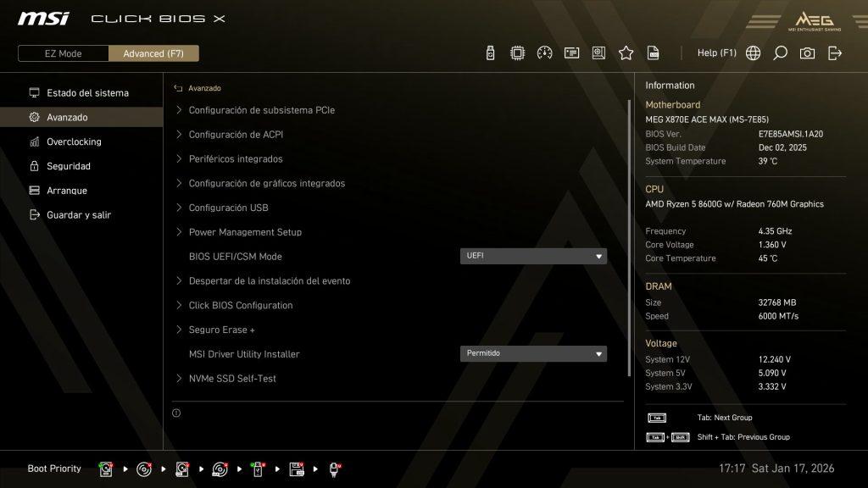This screenshot has height=488, width=868.
Task: Select first optical disc boot priority icon
Action: pos(144,469)
